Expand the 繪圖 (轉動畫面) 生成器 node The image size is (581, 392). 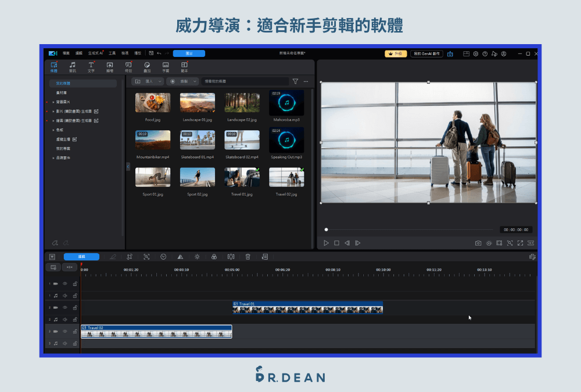coord(53,120)
